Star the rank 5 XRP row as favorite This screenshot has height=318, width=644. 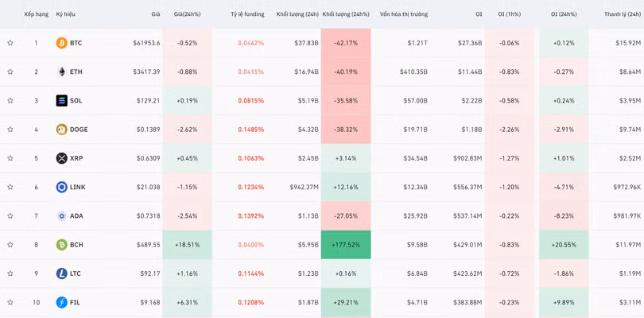tap(10, 158)
